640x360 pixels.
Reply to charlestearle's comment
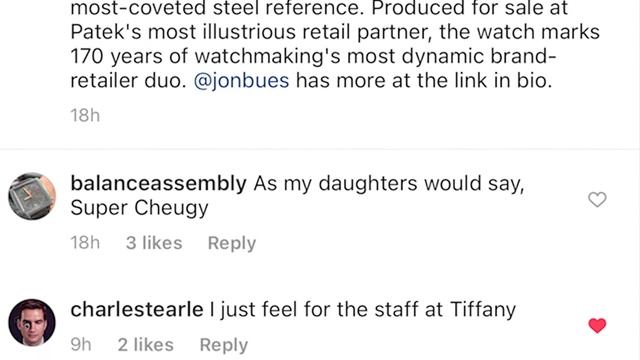pyautogui.click(x=224, y=345)
